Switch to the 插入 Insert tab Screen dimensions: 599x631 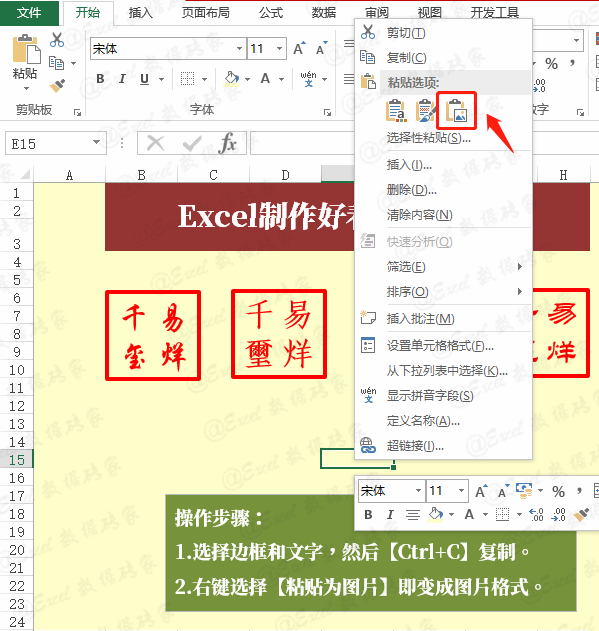pyautogui.click(x=140, y=13)
